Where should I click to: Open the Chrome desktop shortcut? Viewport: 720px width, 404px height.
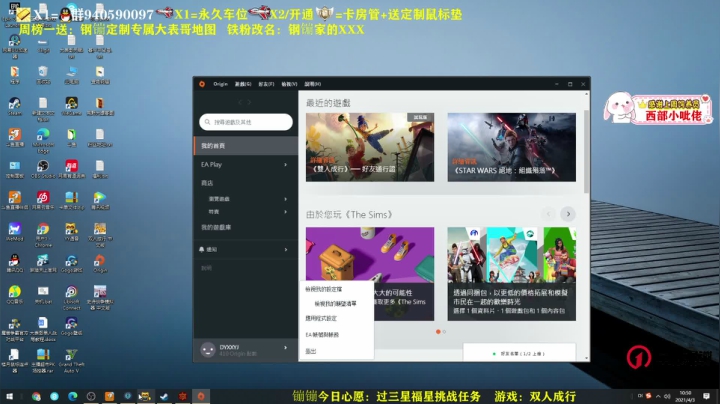point(43,235)
